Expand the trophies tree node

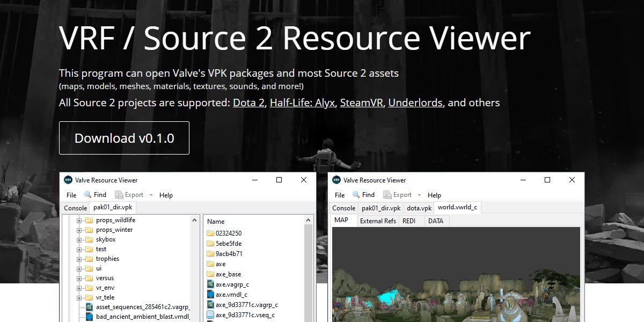pyautogui.click(x=79, y=259)
